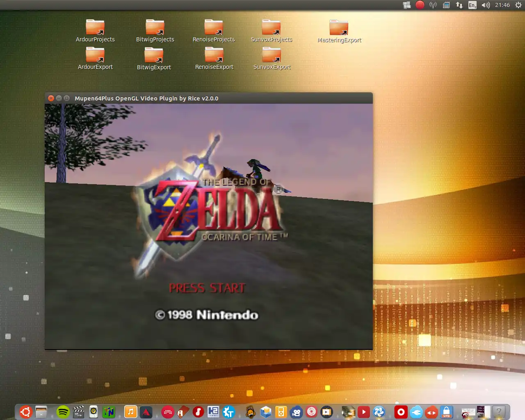Click the PRESS START text in the game
This screenshot has width=525, height=420.
pos(207,288)
